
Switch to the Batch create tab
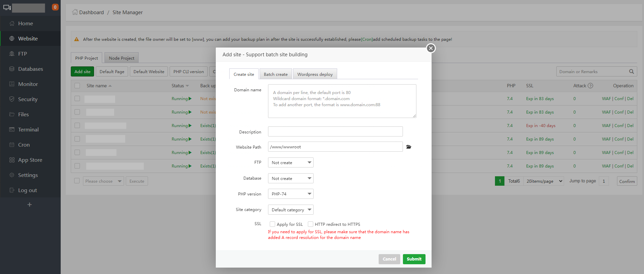click(x=276, y=74)
